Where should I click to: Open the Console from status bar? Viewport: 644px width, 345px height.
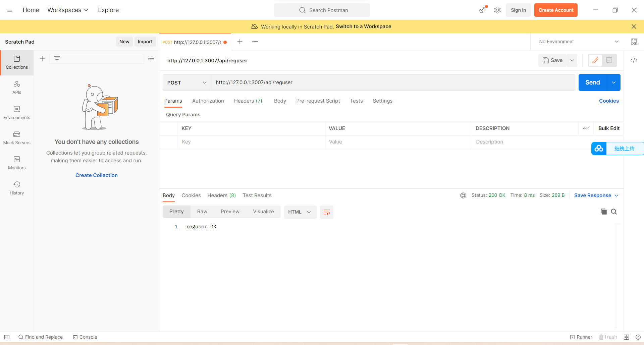[85, 337]
